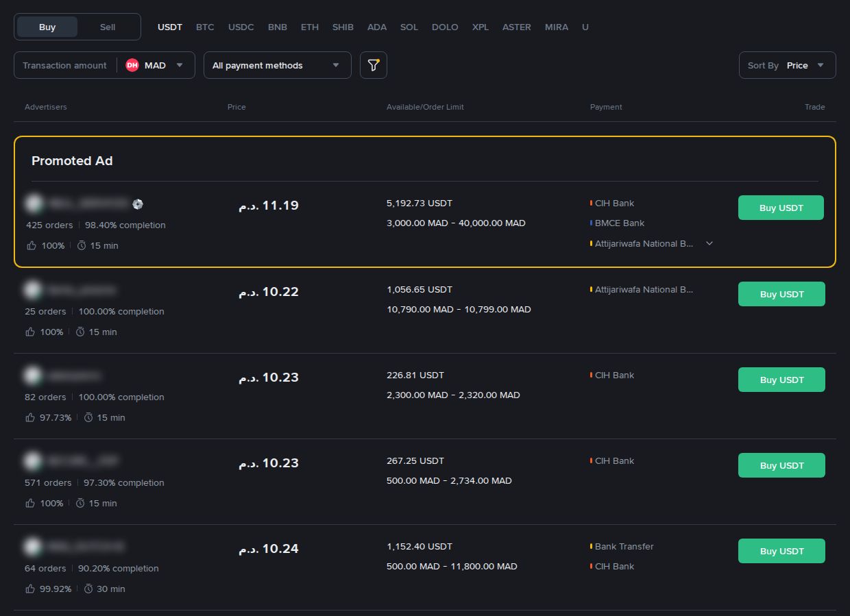
Task: Click Buy USDT for the 10.24 offer
Action: (781, 551)
